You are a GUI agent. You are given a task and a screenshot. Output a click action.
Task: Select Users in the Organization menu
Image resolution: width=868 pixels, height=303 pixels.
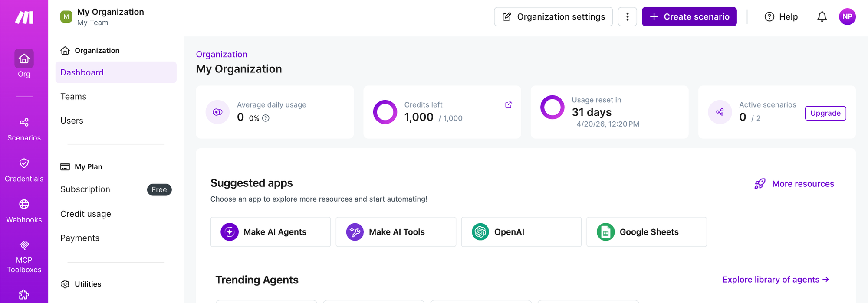tap(72, 121)
